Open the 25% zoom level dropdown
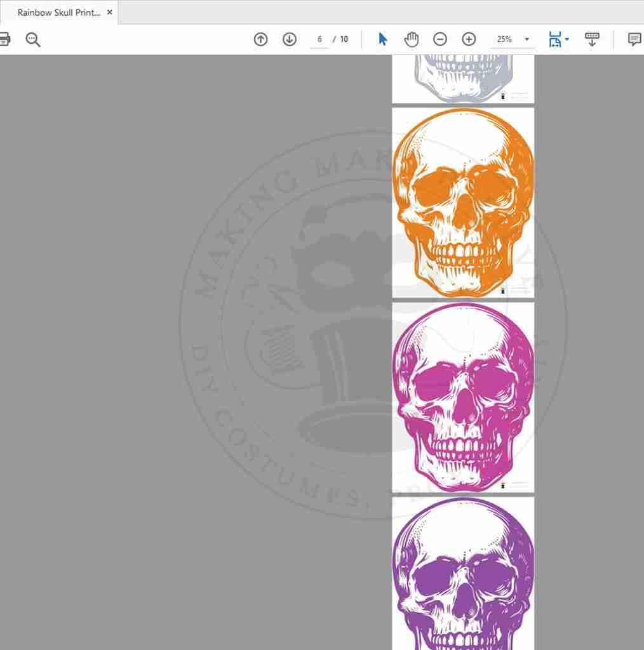 coord(527,39)
